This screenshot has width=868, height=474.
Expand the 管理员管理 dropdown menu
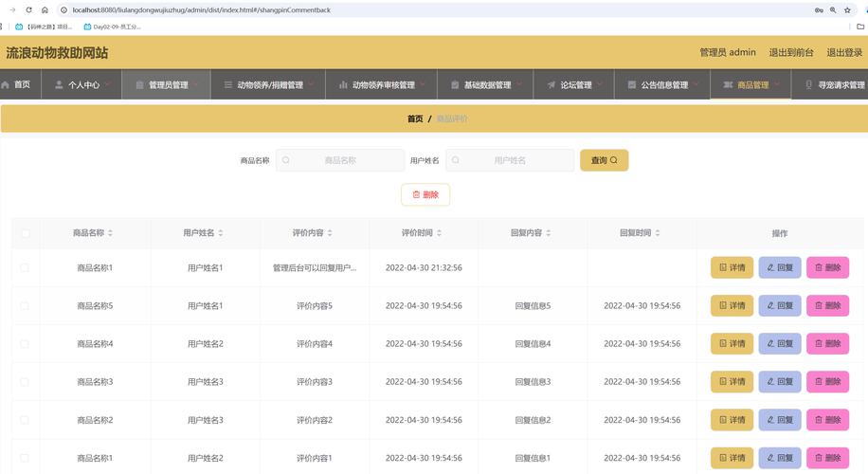[167, 85]
